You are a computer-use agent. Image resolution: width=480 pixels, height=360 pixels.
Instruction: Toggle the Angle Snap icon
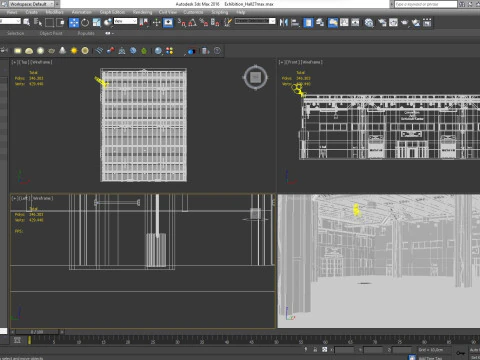[x=193, y=22]
